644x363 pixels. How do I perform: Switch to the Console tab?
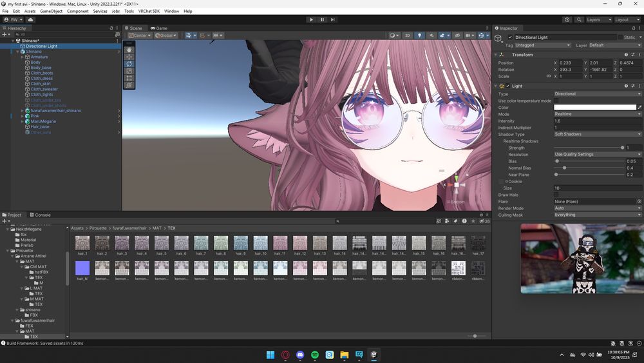(40, 215)
